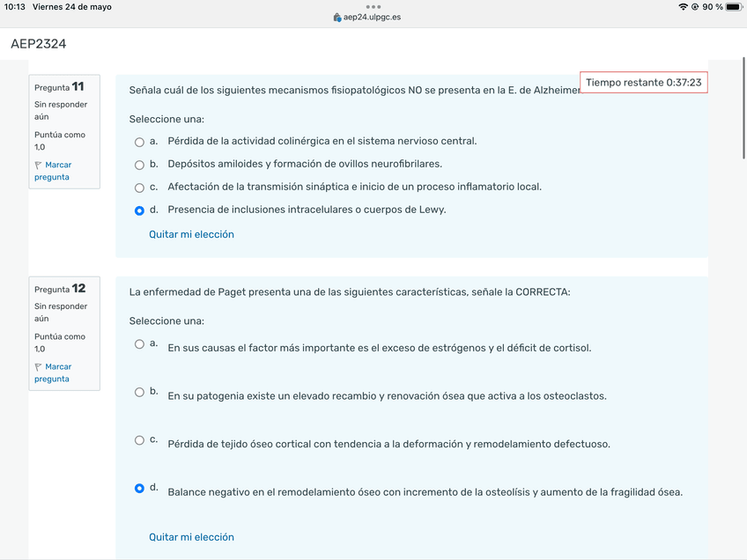The height and width of the screenshot is (560, 747).
Task: Click 'Puntúa como 1,0' under Pregunta 11
Action: [x=60, y=141]
